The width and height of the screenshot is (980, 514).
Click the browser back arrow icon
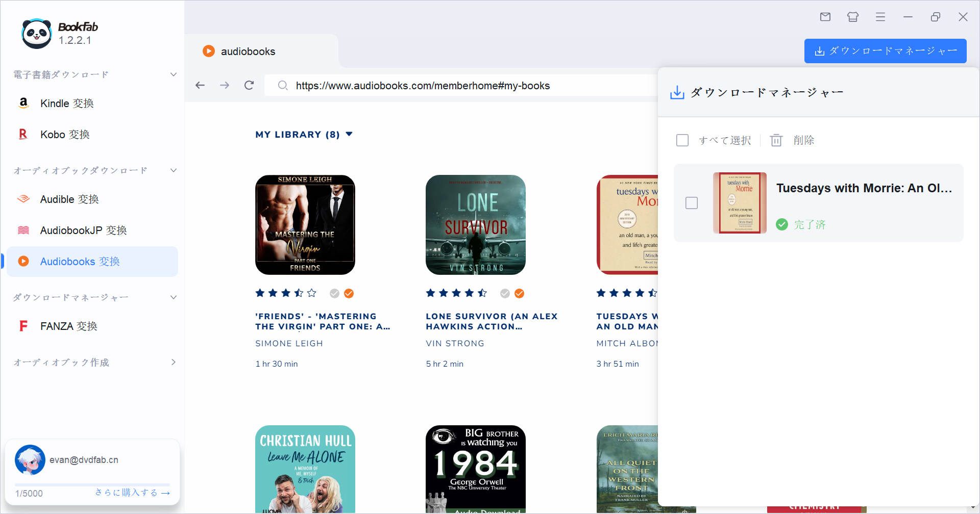coord(200,85)
